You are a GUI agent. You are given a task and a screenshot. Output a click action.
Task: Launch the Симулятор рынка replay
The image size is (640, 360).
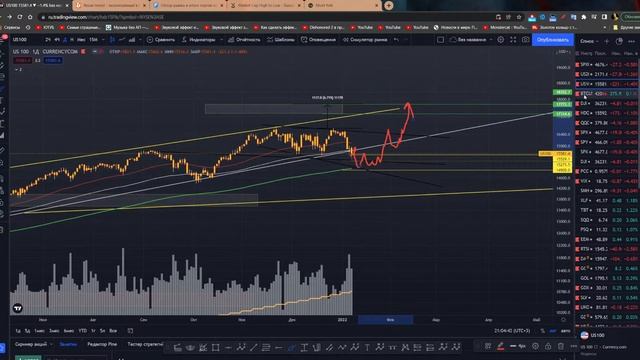point(365,40)
